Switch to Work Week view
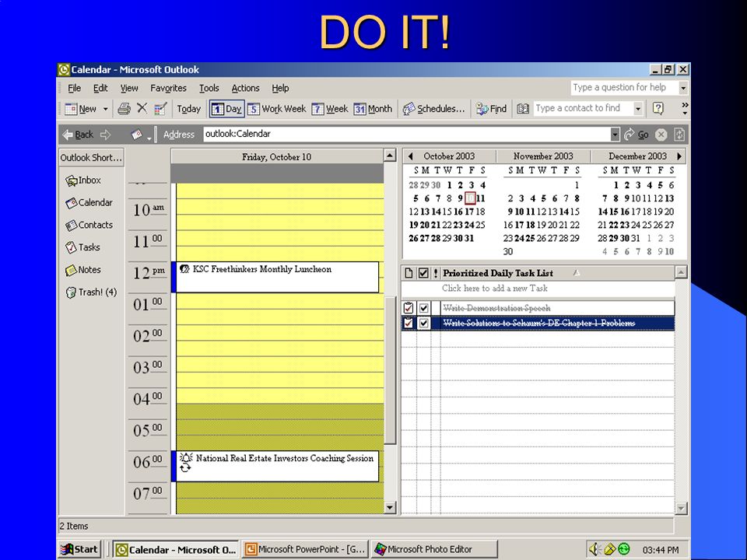Viewport: 747px width, 560px height. coord(277,109)
